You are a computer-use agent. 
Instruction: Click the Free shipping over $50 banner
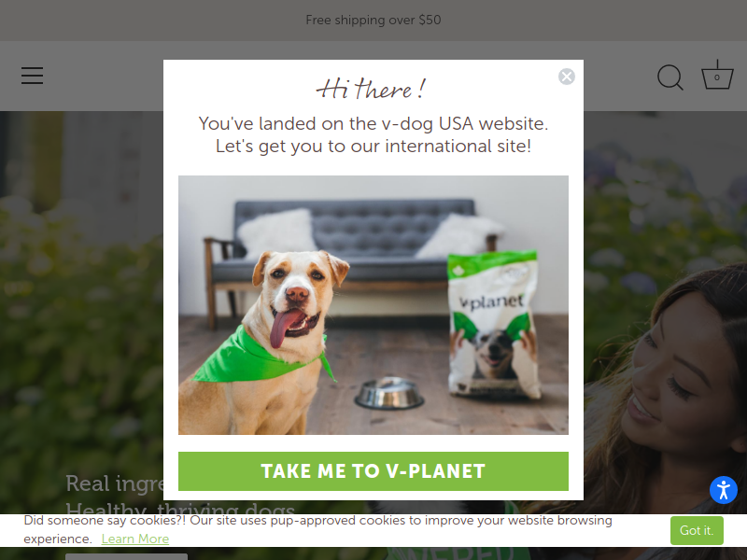[373, 20]
